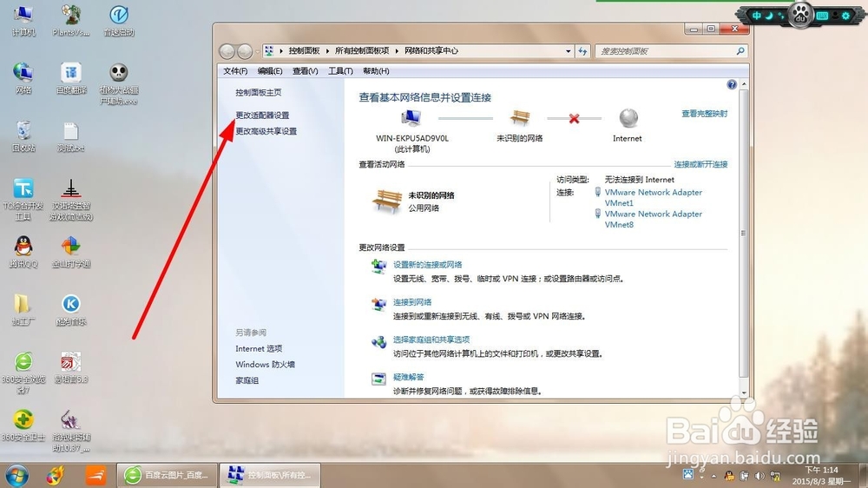
Task: Click the red X broken connection icon
Action: pos(574,119)
